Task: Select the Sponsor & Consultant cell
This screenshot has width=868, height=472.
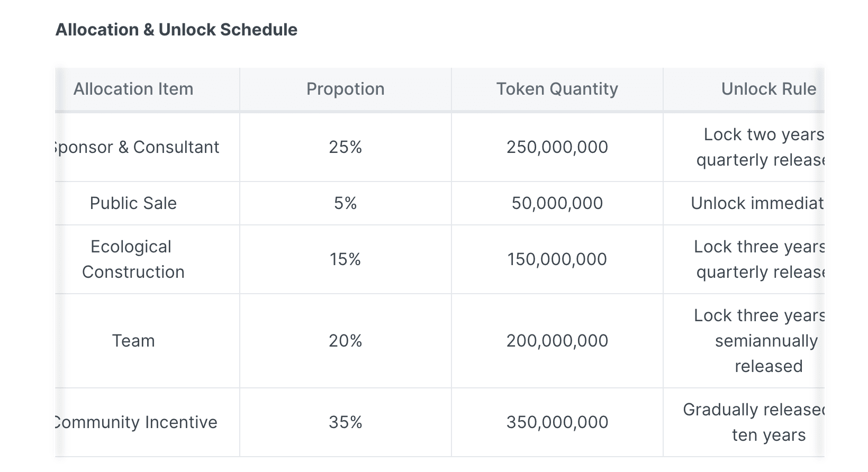Action: pos(137,147)
